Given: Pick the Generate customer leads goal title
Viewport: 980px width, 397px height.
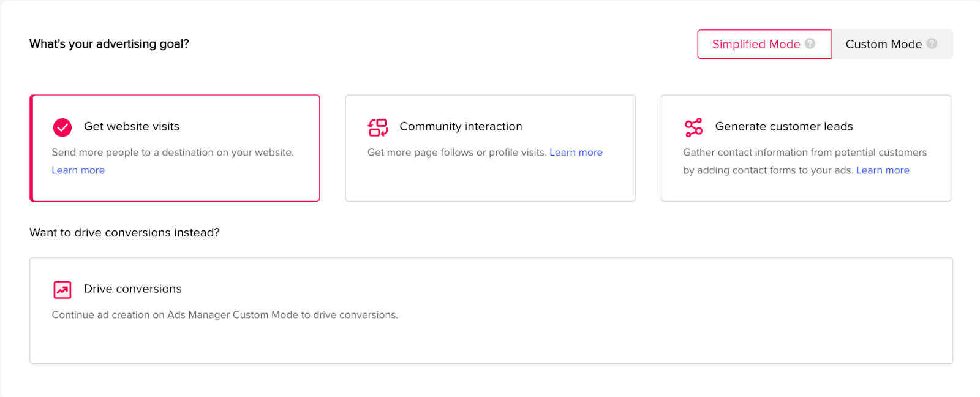Looking at the screenshot, I should (784, 126).
